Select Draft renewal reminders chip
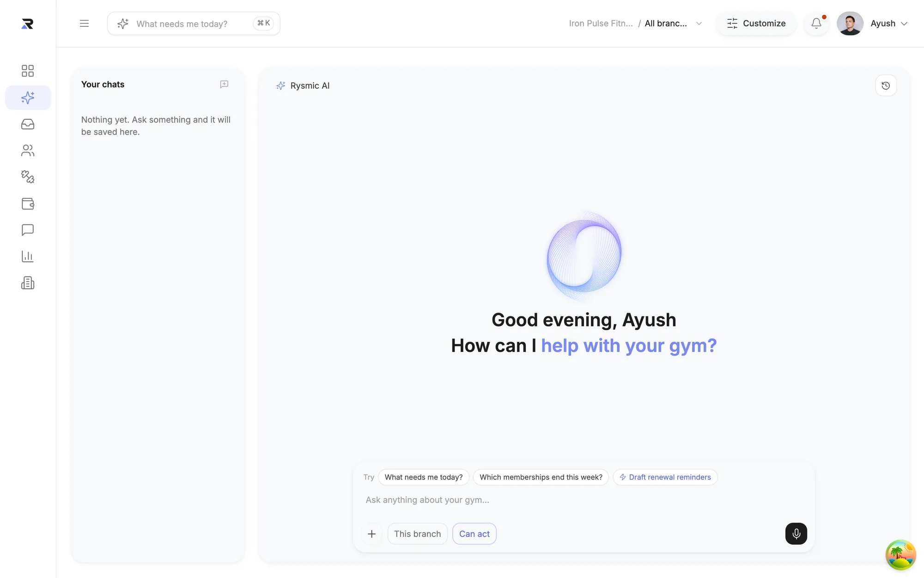This screenshot has width=924, height=578. [x=665, y=477]
